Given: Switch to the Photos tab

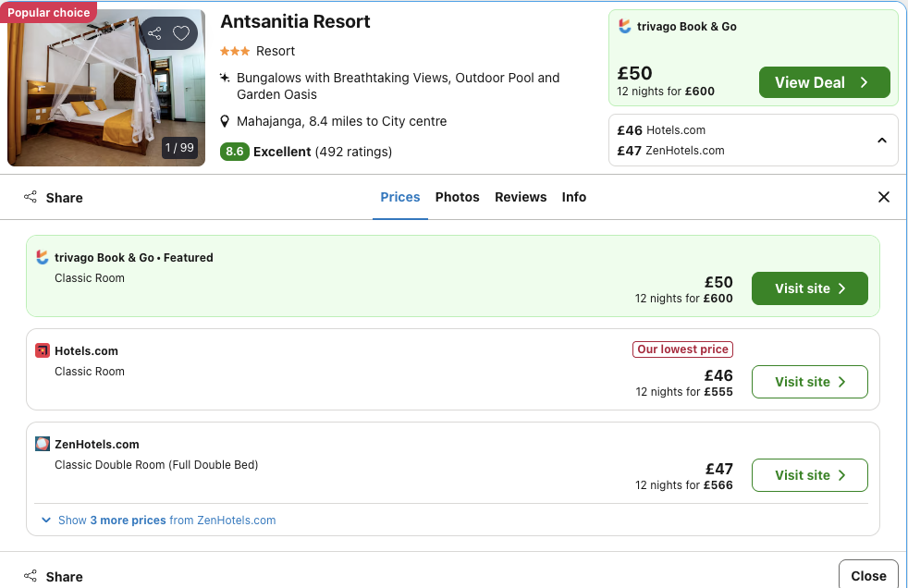Looking at the screenshot, I should pyautogui.click(x=457, y=197).
